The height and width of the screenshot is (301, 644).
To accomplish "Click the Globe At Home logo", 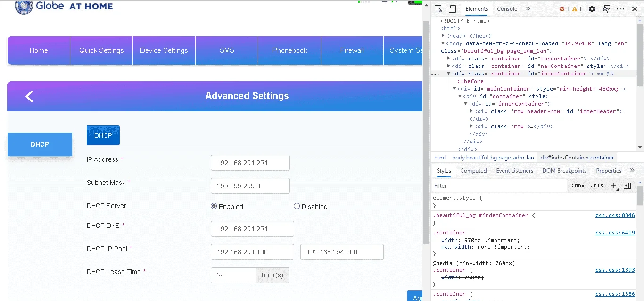I will coord(64,7).
